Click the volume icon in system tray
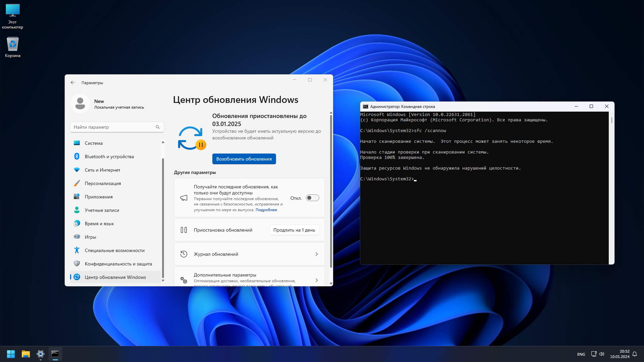The image size is (644, 362). 602,354
